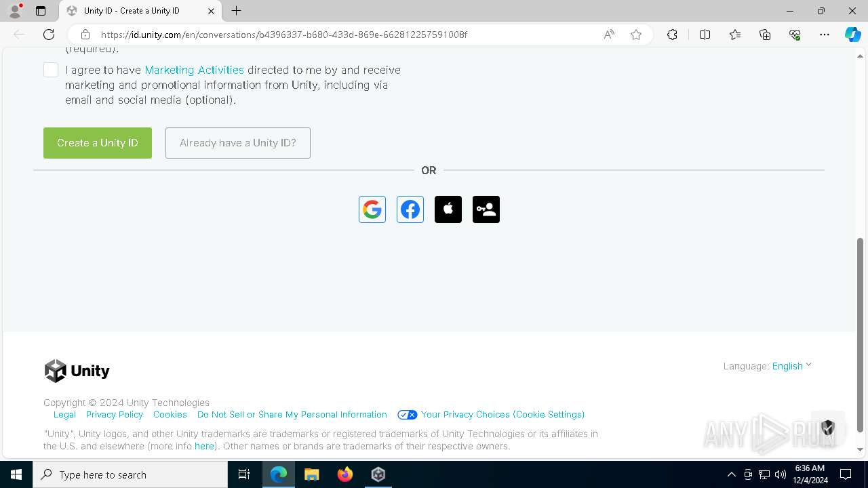Add this page to favorites star
Viewport: 868px width, 488px height.
pos(636,35)
